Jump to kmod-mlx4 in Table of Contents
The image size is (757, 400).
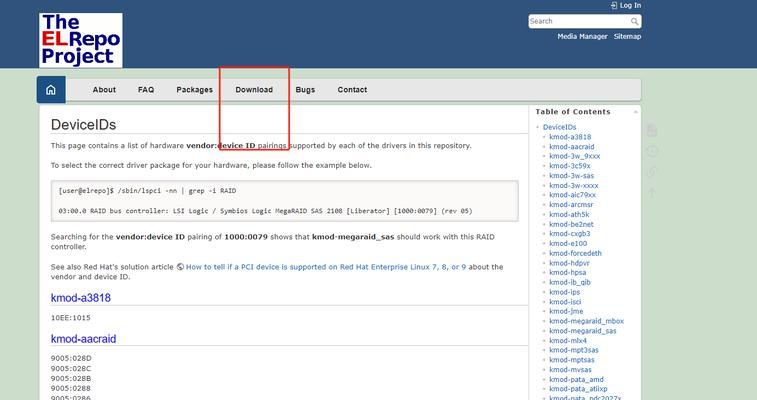(x=568, y=341)
